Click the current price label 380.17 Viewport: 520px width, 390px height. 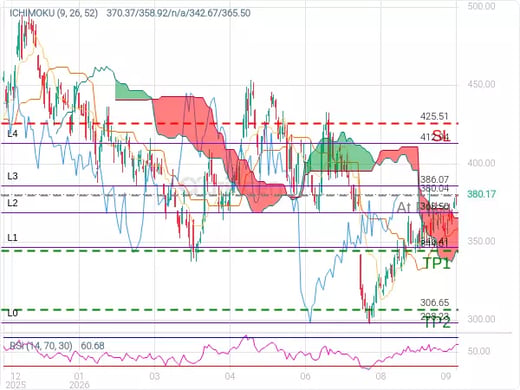tap(481, 194)
